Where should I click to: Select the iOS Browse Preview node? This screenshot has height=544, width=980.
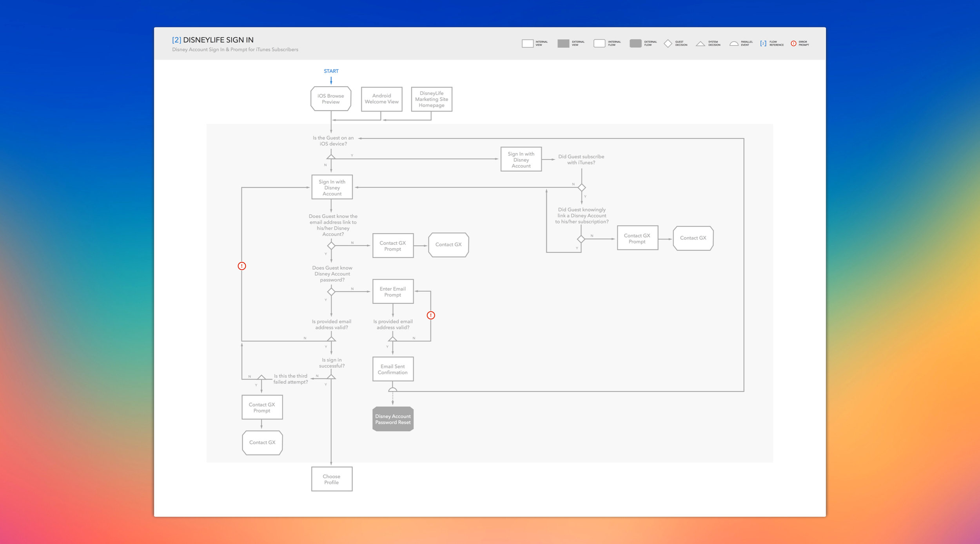pos(331,99)
